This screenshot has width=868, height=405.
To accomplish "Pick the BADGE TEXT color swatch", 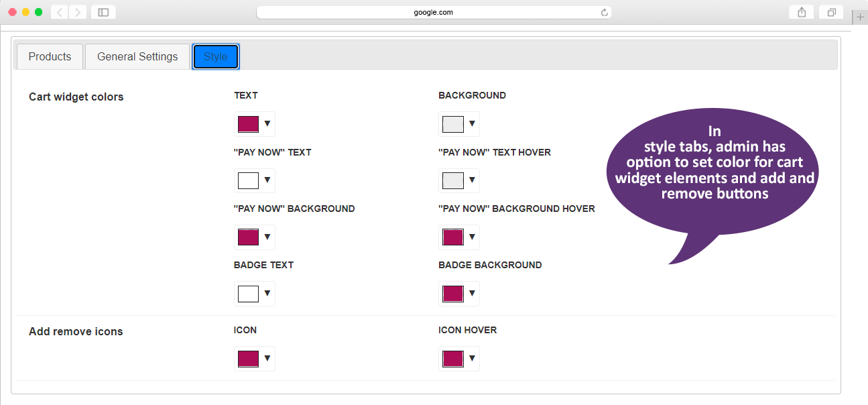I will (x=248, y=294).
